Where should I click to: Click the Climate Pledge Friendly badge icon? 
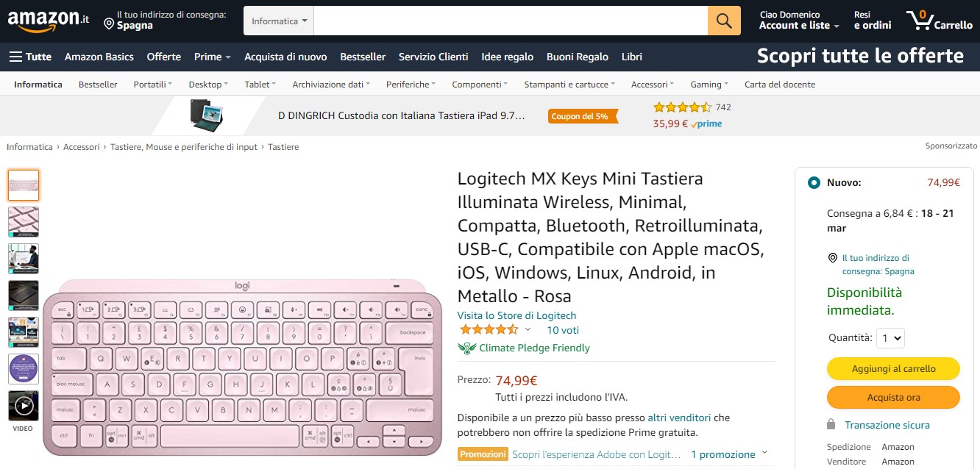tap(466, 348)
